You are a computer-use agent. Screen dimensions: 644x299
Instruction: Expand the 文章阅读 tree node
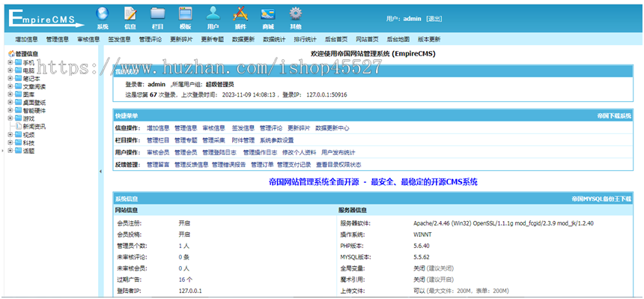(x=10, y=86)
